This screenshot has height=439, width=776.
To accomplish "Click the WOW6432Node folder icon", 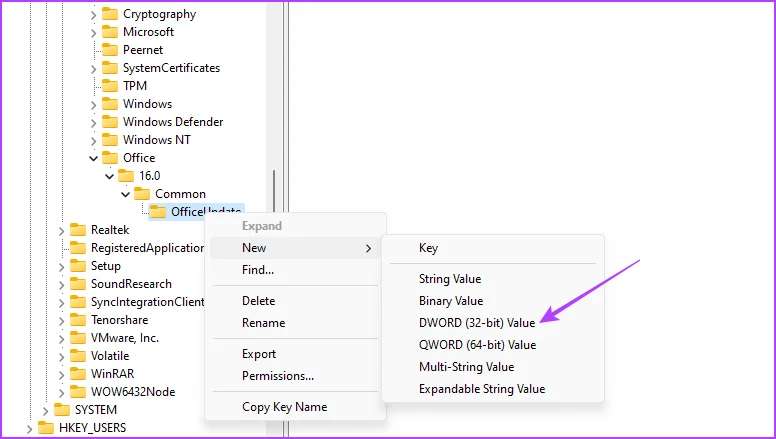I will pyautogui.click(x=78, y=392).
